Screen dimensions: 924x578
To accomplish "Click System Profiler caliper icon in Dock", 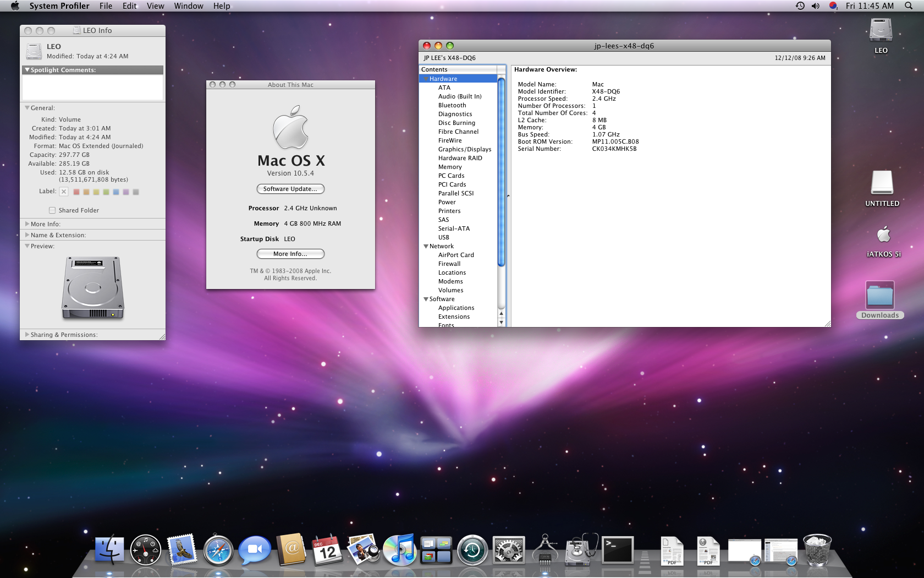I will coord(545,550).
